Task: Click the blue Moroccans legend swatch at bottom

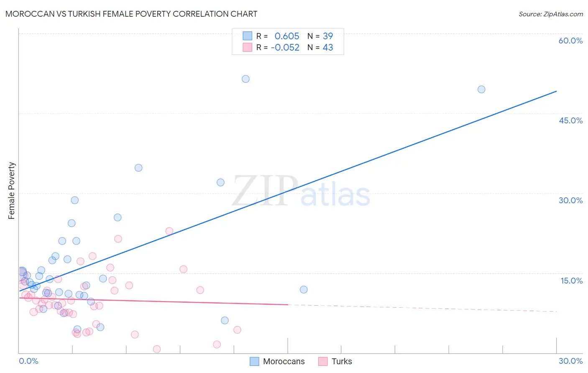Action: pyautogui.click(x=254, y=361)
